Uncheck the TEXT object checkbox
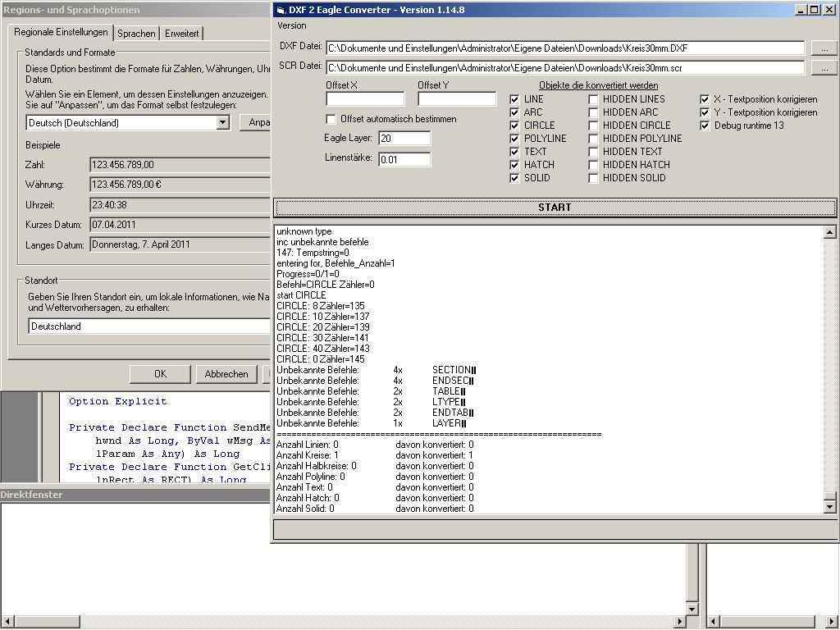Image resolution: width=840 pixels, height=630 pixels. (514, 152)
